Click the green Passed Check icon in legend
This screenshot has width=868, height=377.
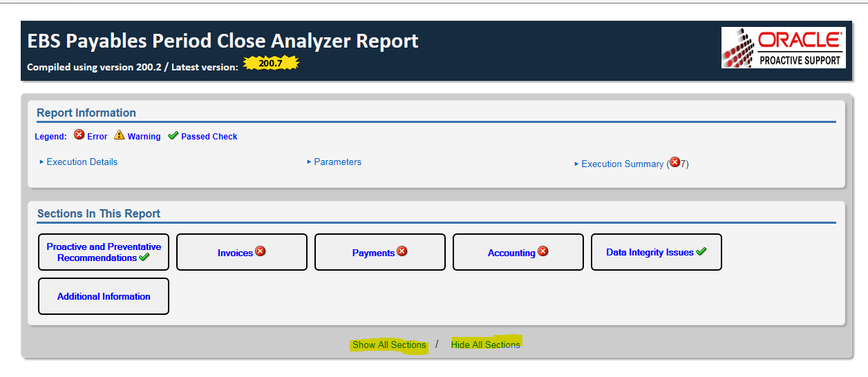(x=173, y=135)
